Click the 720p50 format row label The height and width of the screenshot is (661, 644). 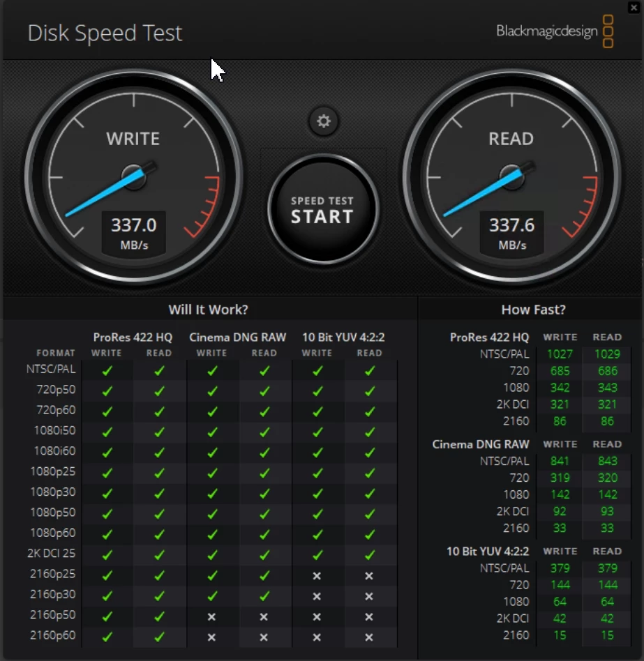(56, 389)
